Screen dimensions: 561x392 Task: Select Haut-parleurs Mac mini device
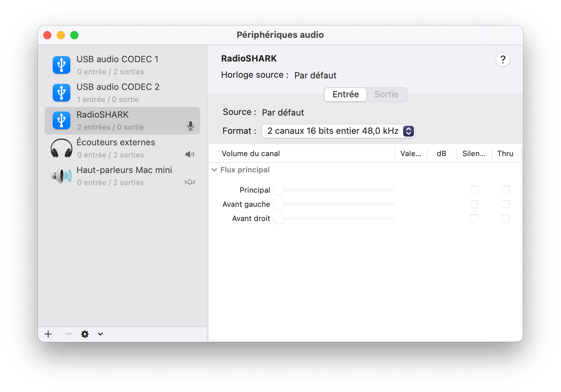[122, 176]
